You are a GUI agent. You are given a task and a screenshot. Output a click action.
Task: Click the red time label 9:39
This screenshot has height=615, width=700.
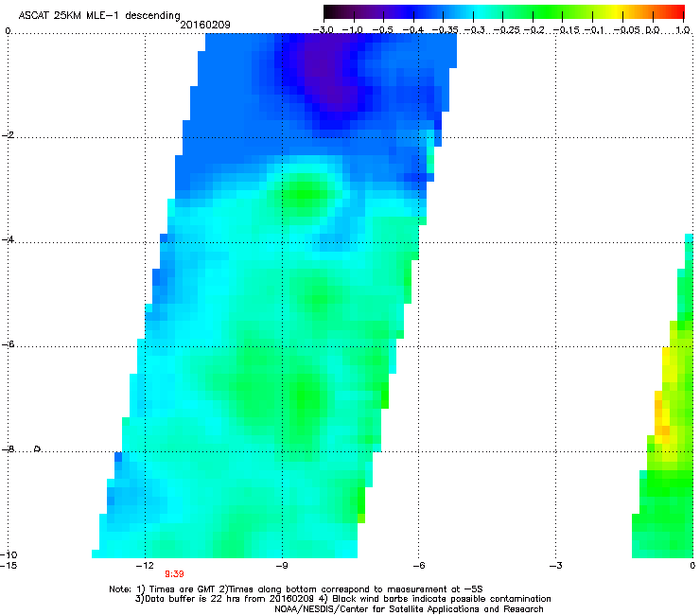point(174,574)
